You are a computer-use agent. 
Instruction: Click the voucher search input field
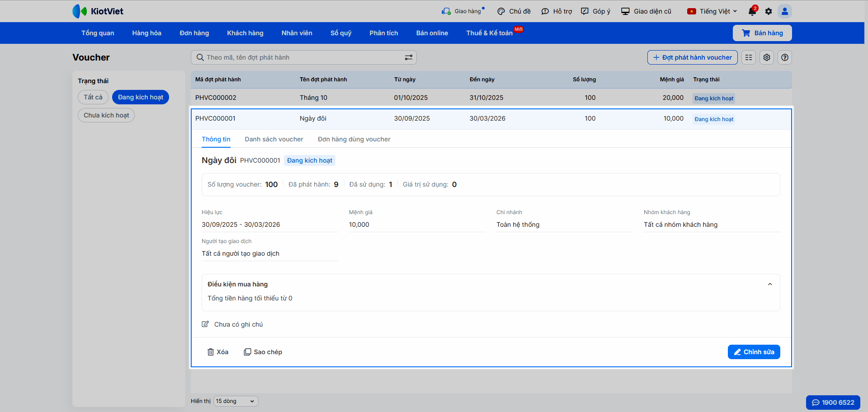(298, 57)
